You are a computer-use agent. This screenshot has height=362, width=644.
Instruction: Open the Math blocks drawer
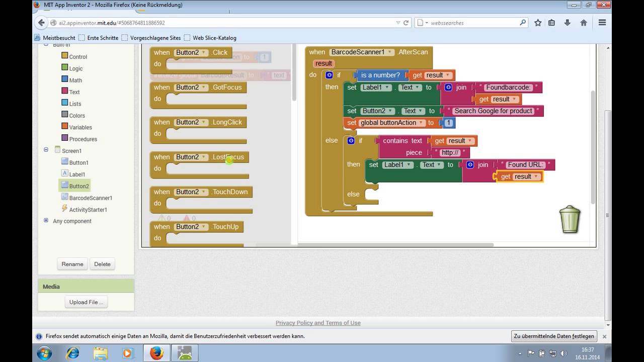coord(71,80)
